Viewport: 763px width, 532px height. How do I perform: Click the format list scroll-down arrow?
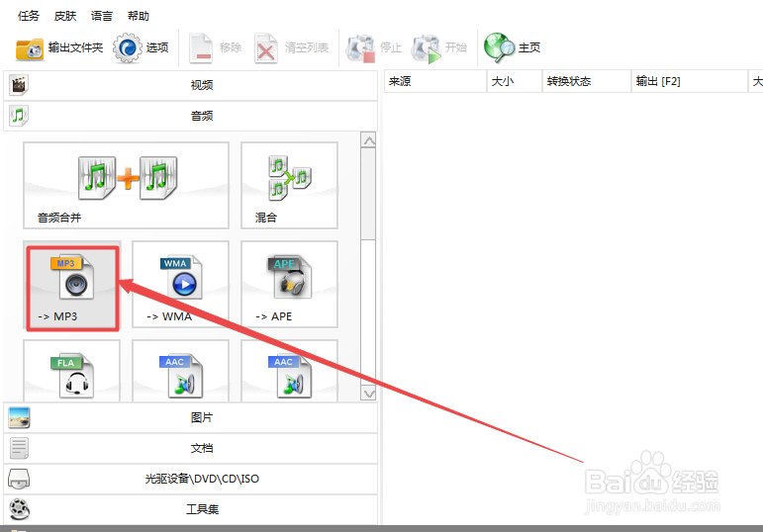369,393
